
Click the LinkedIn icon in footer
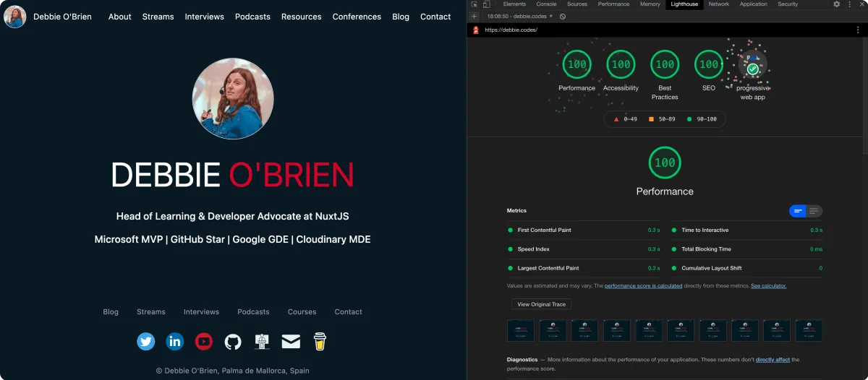point(175,341)
